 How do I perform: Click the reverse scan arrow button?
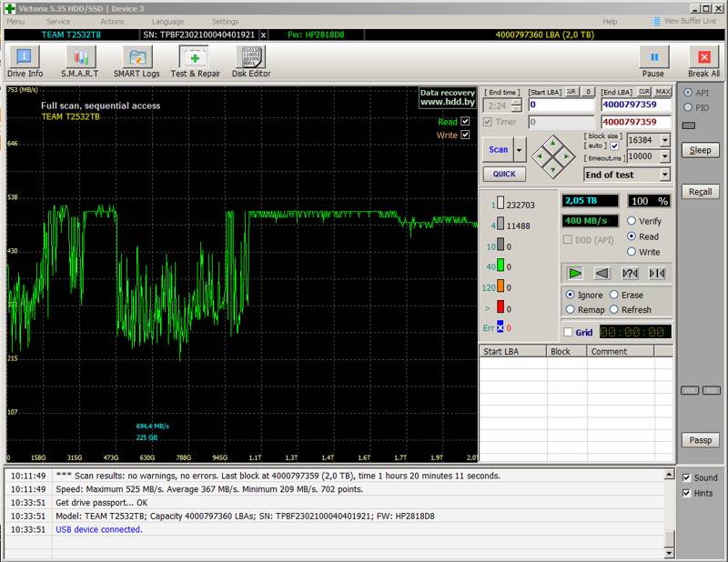[x=602, y=274]
